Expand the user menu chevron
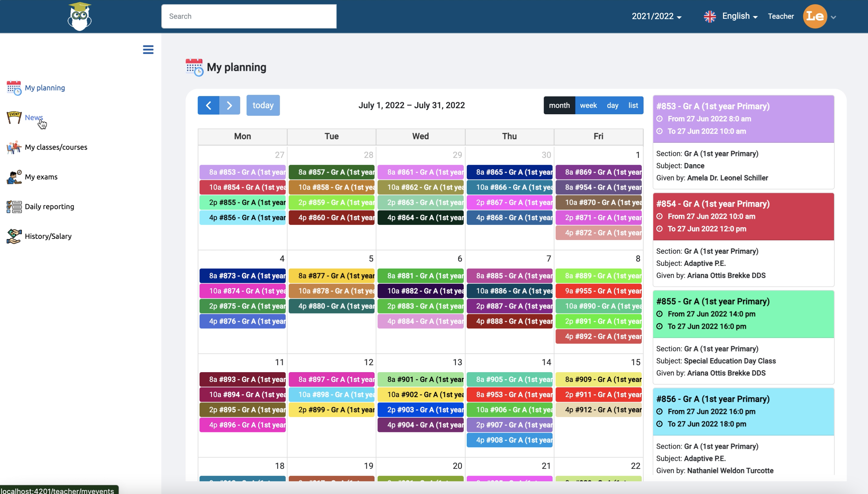This screenshot has height=494, width=868. click(833, 17)
